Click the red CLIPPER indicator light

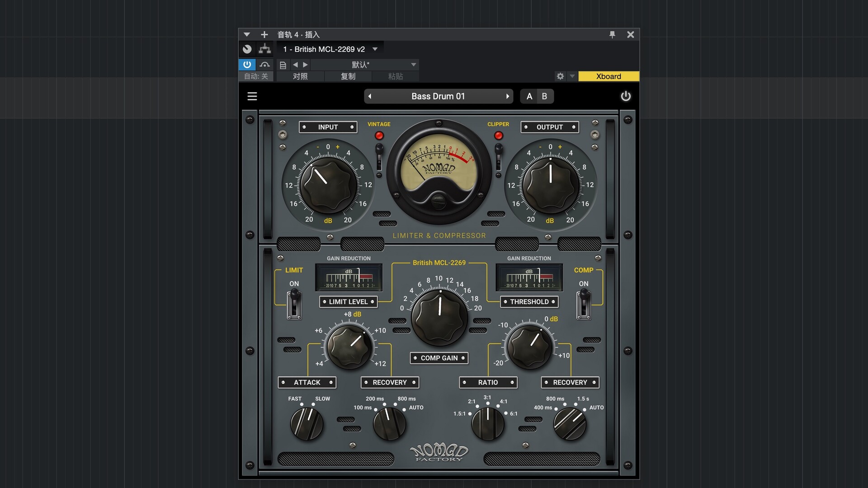(x=499, y=135)
